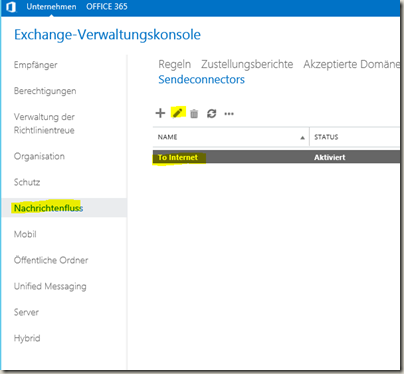The image size is (404, 374).
Task: Click the Office logo icon
Action: coord(11,7)
